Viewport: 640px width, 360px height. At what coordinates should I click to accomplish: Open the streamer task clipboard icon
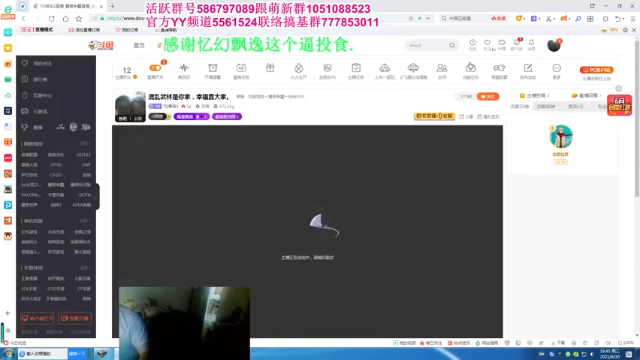[x=356, y=68]
